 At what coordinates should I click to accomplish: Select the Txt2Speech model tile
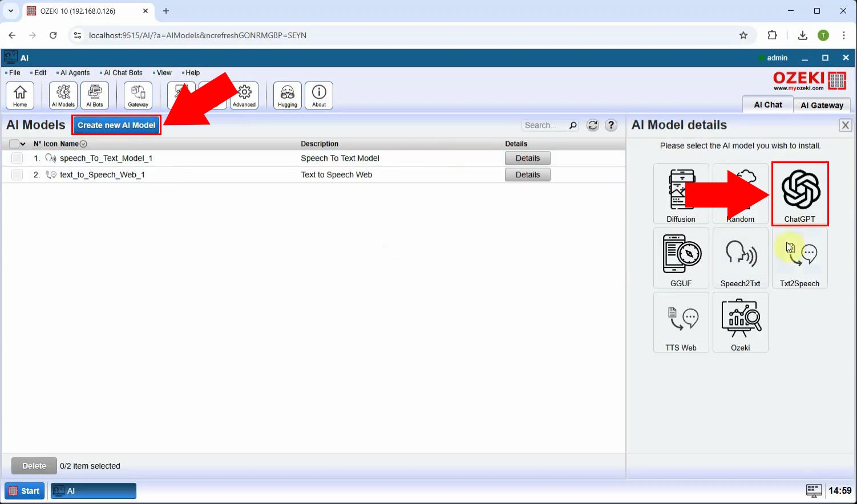click(800, 258)
